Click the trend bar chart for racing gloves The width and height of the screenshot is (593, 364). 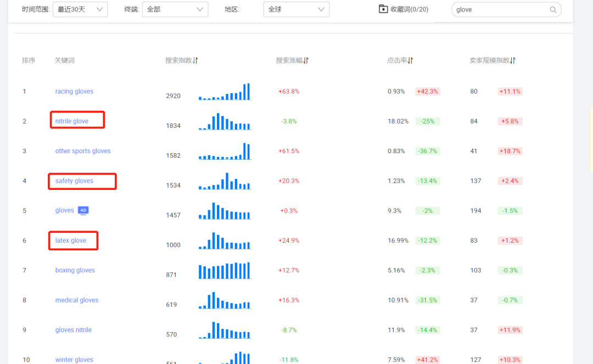point(225,92)
